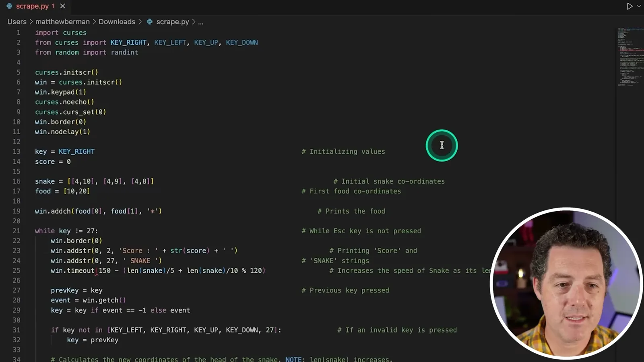The height and width of the screenshot is (362, 644).
Task: Click 'win.keypad(1)' line
Action: [60, 92]
